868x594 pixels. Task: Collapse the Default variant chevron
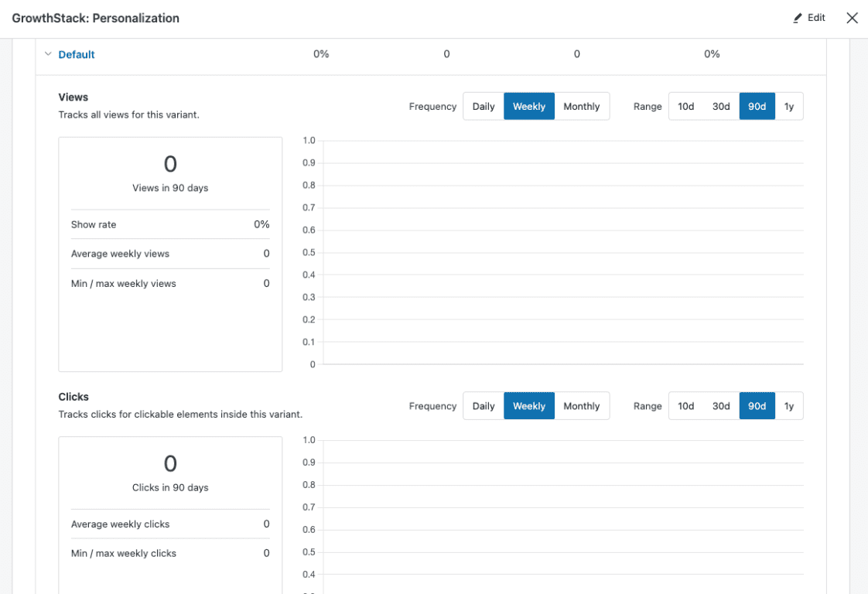click(48, 54)
